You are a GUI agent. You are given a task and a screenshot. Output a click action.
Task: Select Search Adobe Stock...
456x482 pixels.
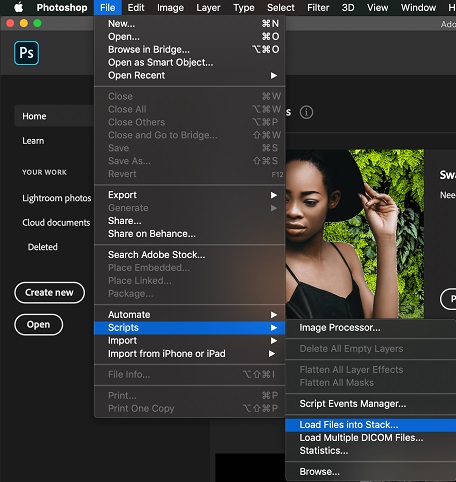coord(190,255)
